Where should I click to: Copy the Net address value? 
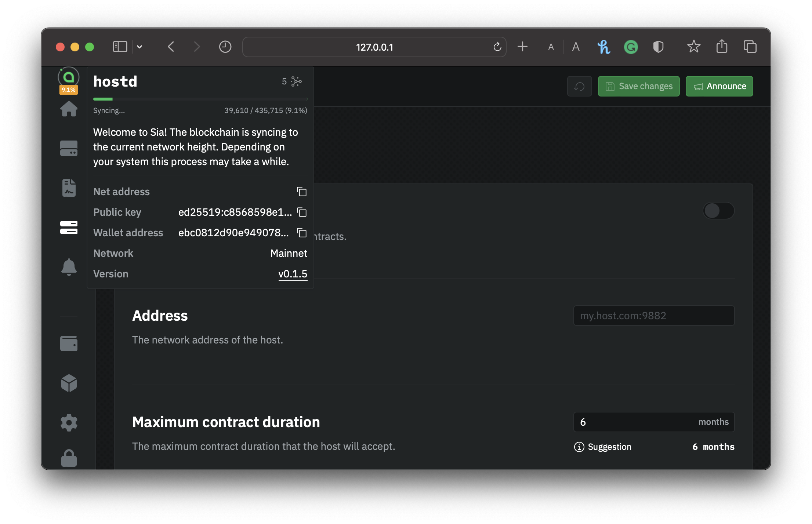302,192
